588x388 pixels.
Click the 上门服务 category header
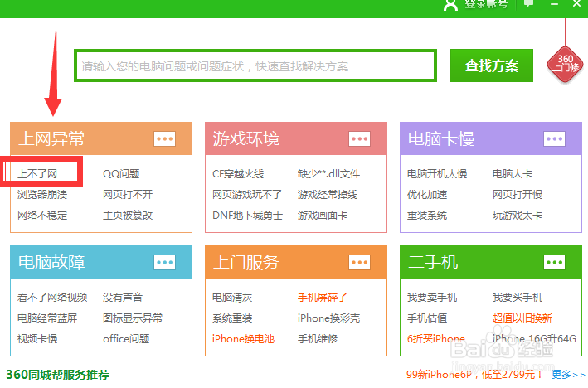[x=296, y=262]
